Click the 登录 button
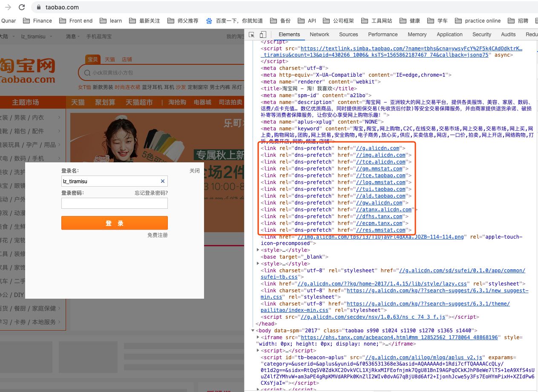 pyautogui.click(x=115, y=223)
